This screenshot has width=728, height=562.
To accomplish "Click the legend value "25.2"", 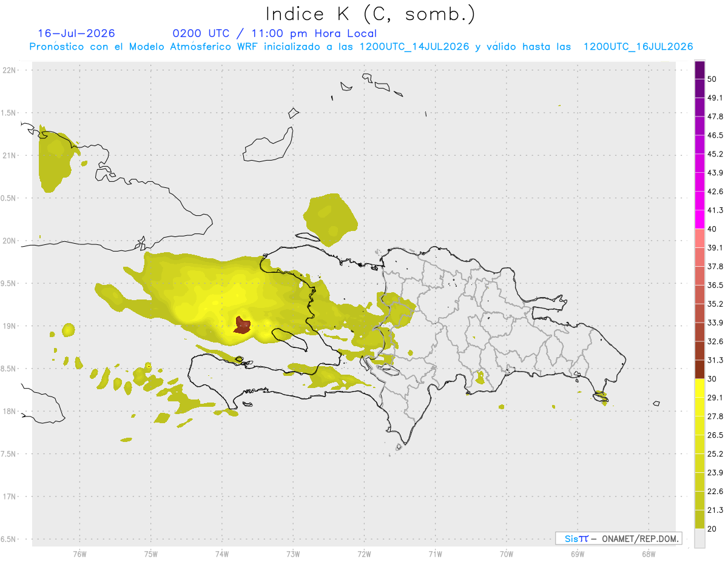I will 715,453.
